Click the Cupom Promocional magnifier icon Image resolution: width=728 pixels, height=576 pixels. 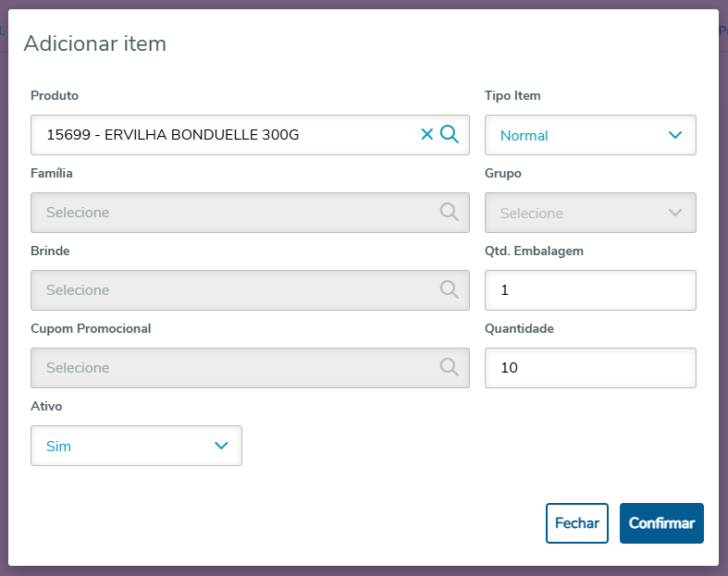point(450,368)
